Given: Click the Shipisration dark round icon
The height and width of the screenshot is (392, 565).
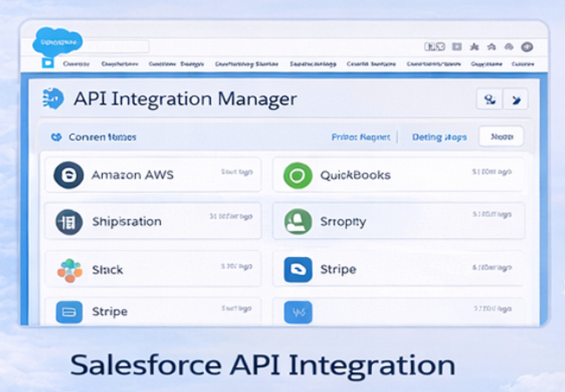Looking at the screenshot, I should click(69, 222).
